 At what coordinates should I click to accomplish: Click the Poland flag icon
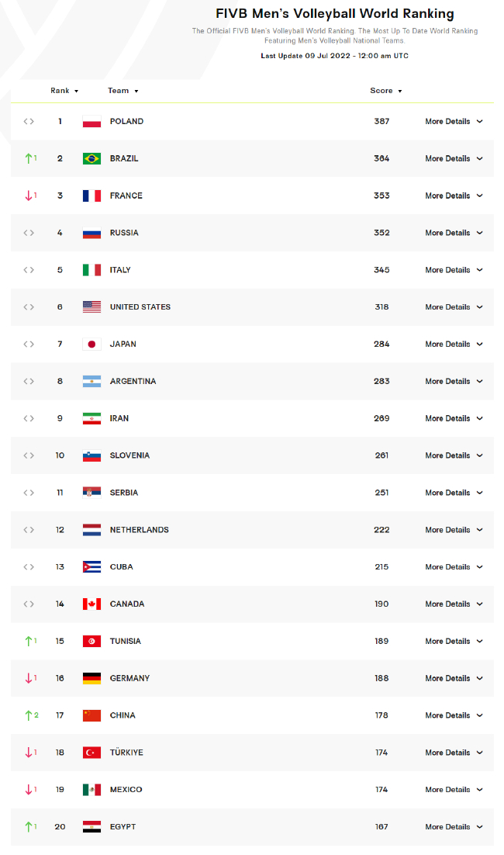point(91,122)
